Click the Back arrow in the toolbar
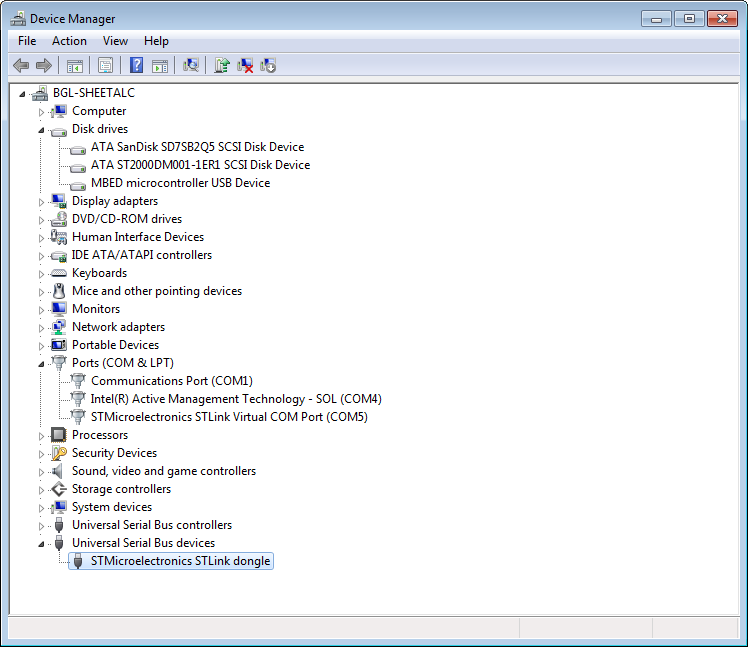The height and width of the screenshot is (647, 748). point(20,66)
